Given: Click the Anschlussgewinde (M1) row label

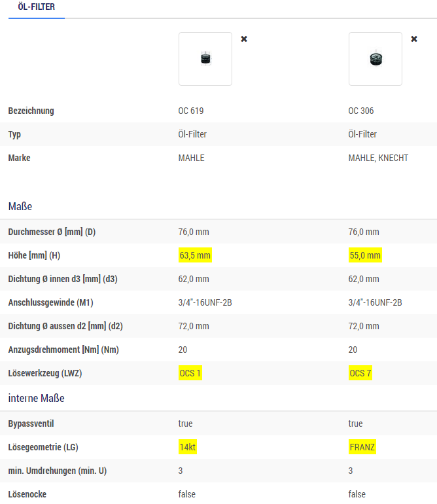Looking at the screenshot, I should (51, 303).
